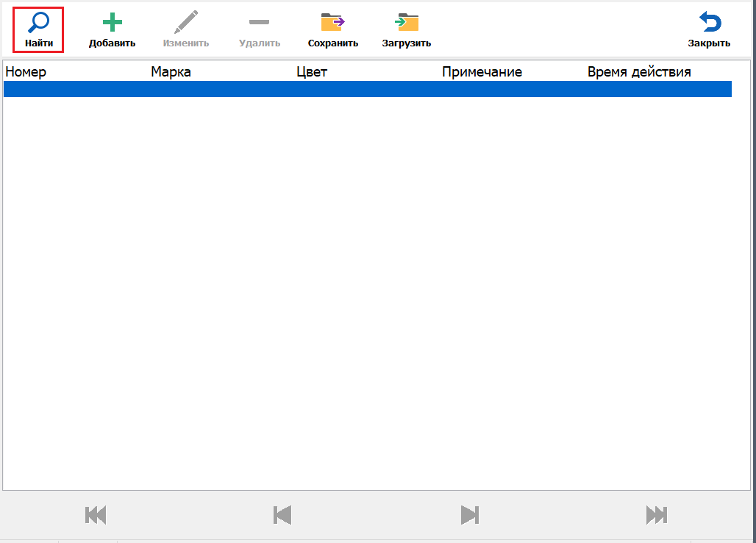
Task: Click the Время действия column header
Action: 638,72
